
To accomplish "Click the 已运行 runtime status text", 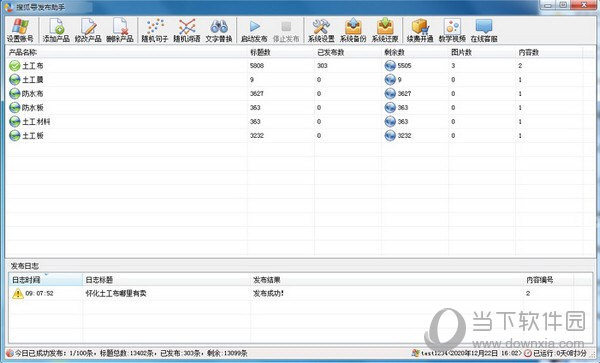I will click(559, 353).
